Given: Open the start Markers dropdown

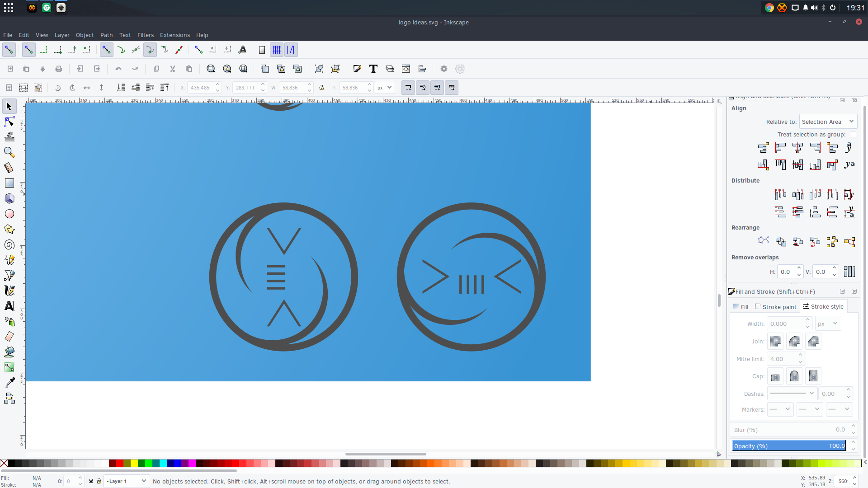Looking at the screenshot, I should 780,409.
